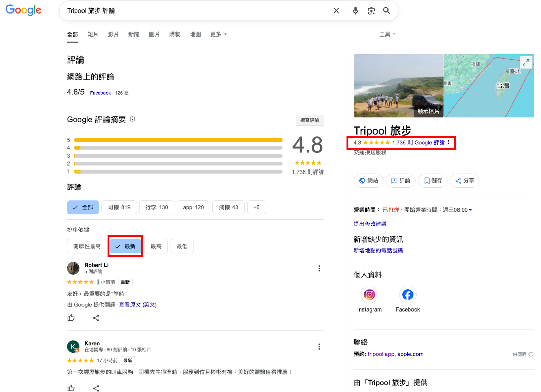Click in the search input field

(x=196, y=11)
